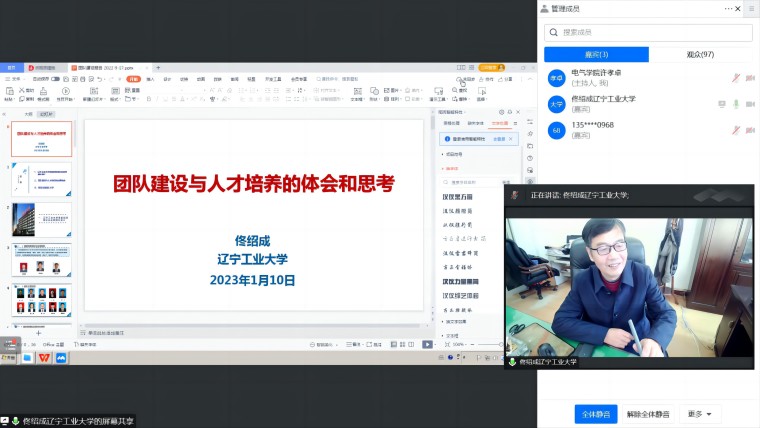Screen dimensions: 760x428
Task: Click the slideshow play button in status bar
Action: click(x=427, y=344)
